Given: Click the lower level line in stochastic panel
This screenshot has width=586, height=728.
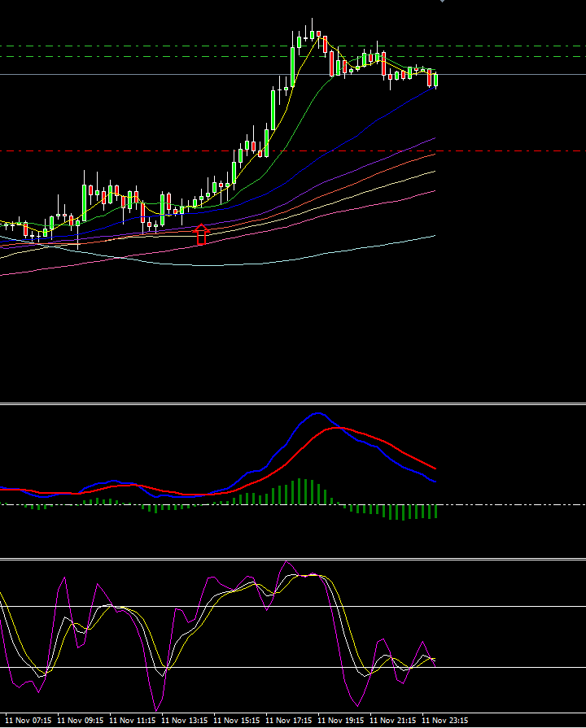Looking at the screenshot, I should tap(505, 668).
